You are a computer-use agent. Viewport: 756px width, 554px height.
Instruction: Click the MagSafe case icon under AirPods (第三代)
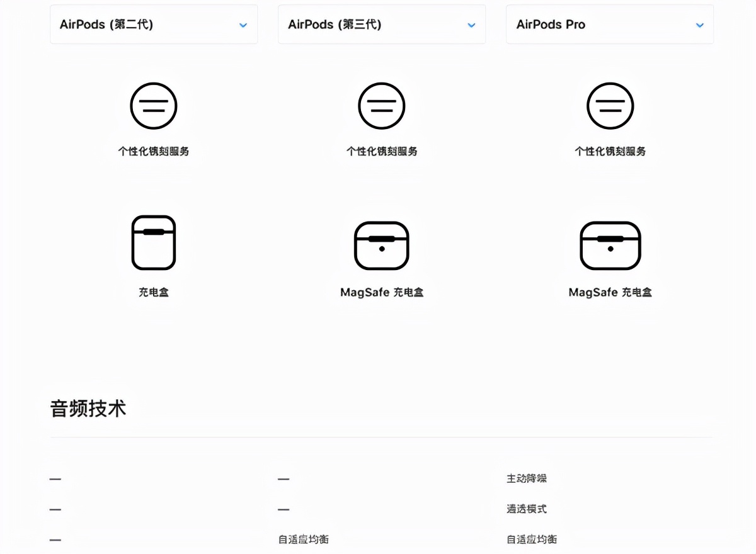(x=382, y=246)
